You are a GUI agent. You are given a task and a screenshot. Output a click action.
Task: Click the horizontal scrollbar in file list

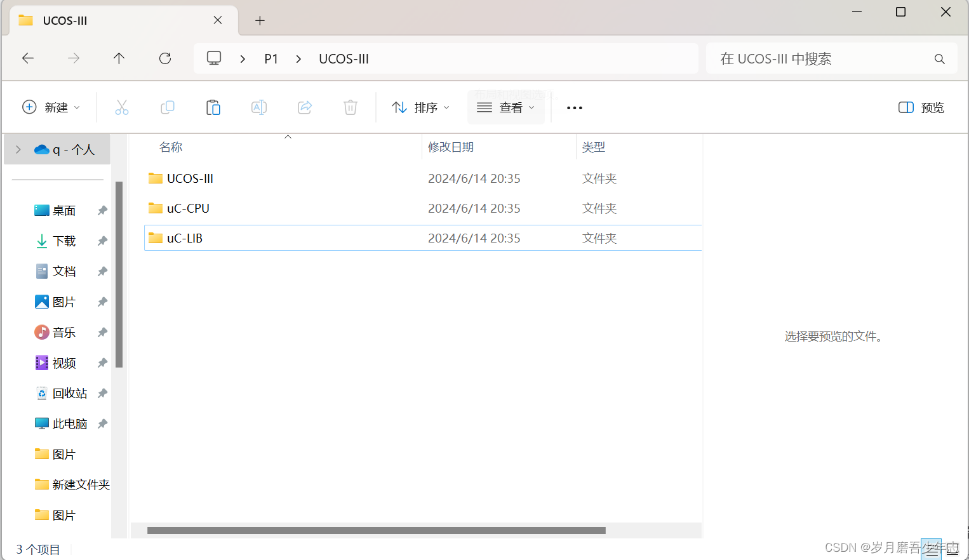376,530
